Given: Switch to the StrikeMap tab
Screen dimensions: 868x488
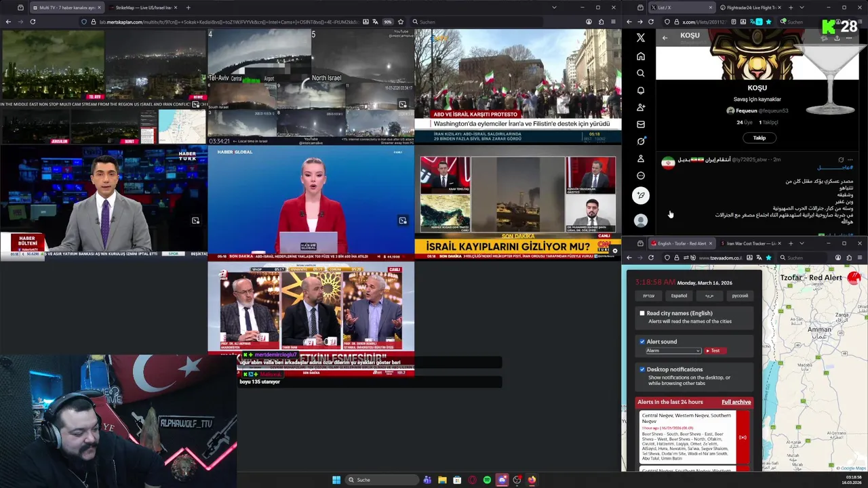Looking at the screenshot, I should (143, 7).
